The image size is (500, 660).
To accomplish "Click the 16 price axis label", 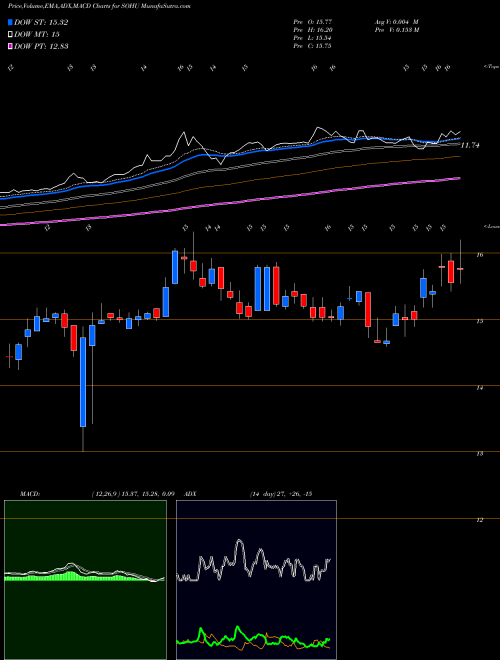I will (x=480, y=255).
